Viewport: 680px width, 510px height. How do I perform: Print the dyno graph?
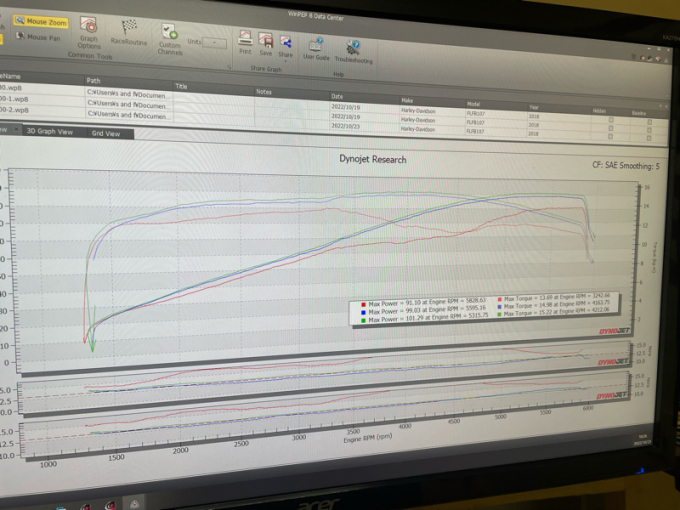245,42
